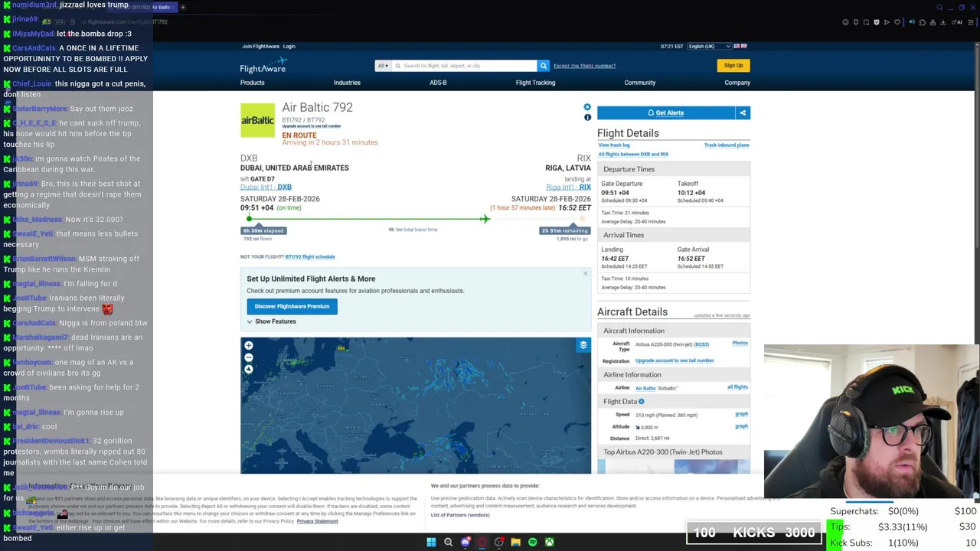The image size is (980, 551).
Task: Zoom in on the flight map
Action: pos(249,346)
